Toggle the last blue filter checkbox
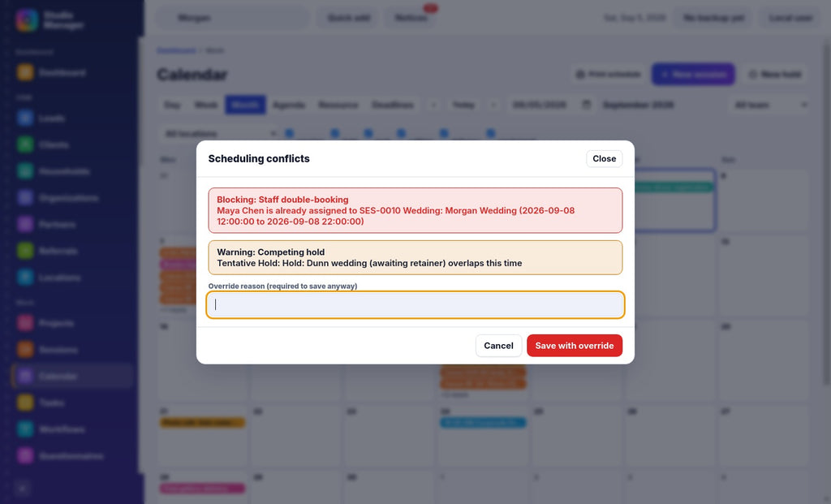Image resolution: width=831 pixels, height=504 pixels. click(491, 133)
